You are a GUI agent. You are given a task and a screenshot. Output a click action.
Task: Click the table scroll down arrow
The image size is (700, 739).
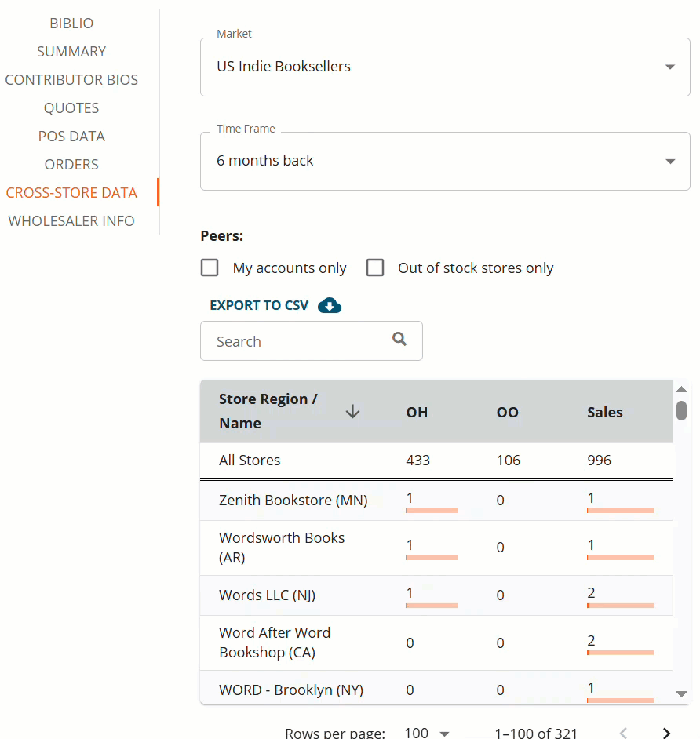pos(681,693)
